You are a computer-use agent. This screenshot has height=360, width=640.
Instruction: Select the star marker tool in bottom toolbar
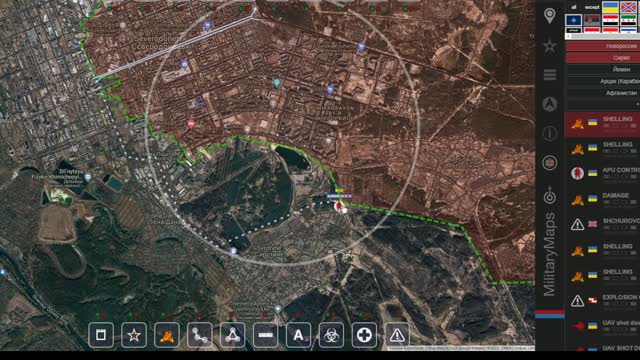[x=134, y=335]
